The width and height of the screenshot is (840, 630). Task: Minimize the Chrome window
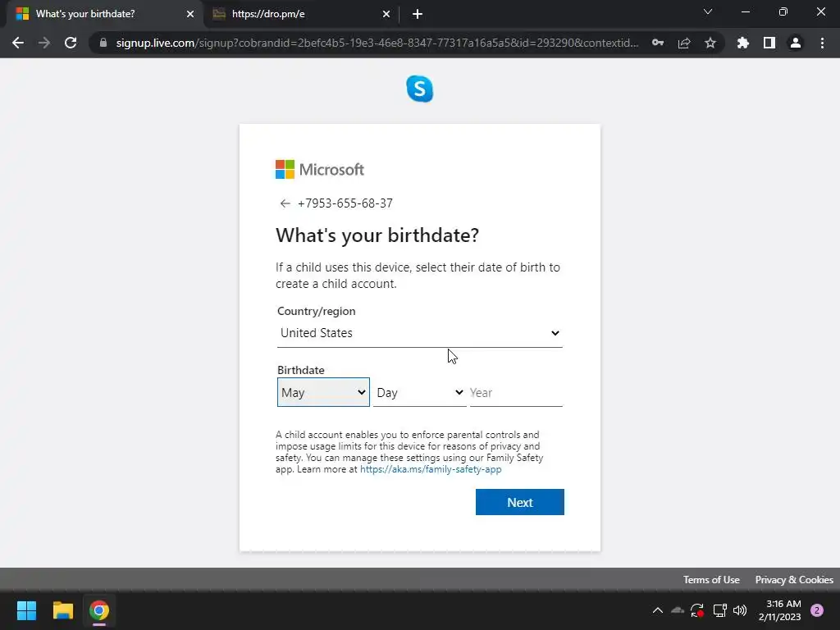pyautogui.click(x=745, y=11)
